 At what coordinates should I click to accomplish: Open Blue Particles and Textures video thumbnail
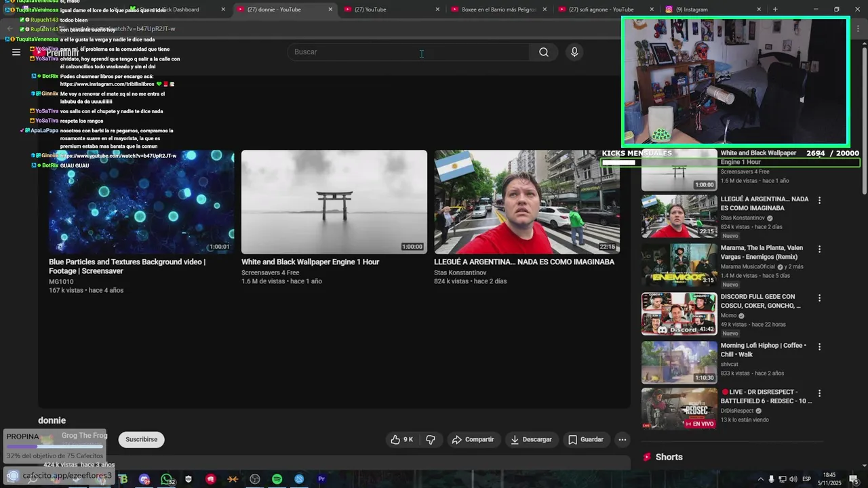click(142, 202)
